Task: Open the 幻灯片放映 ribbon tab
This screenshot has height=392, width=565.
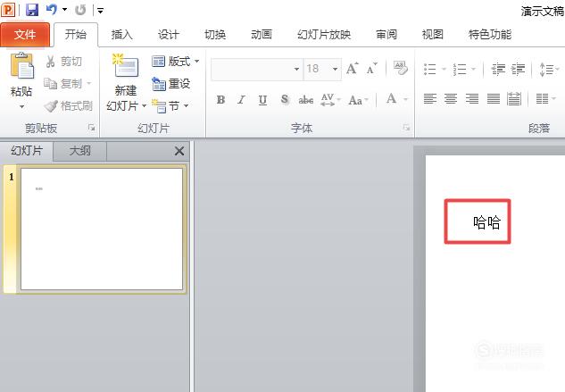Action: (324, 35)
